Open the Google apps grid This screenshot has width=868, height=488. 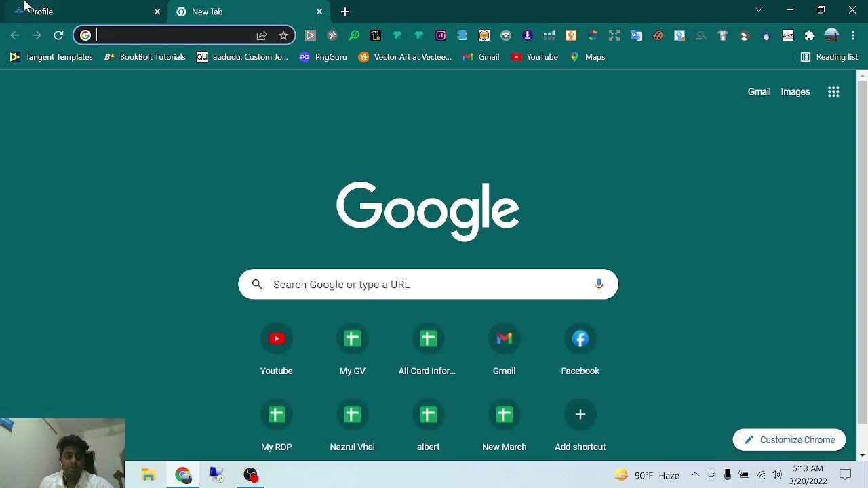pyautogui.click(x=833, y=92)
